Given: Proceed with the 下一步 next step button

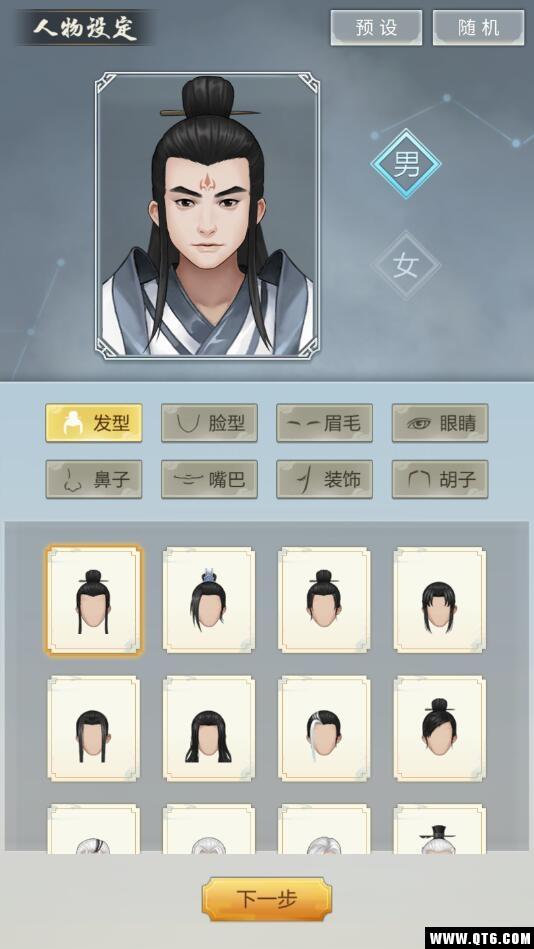Looking at the screenshot, I should point(267,899).
